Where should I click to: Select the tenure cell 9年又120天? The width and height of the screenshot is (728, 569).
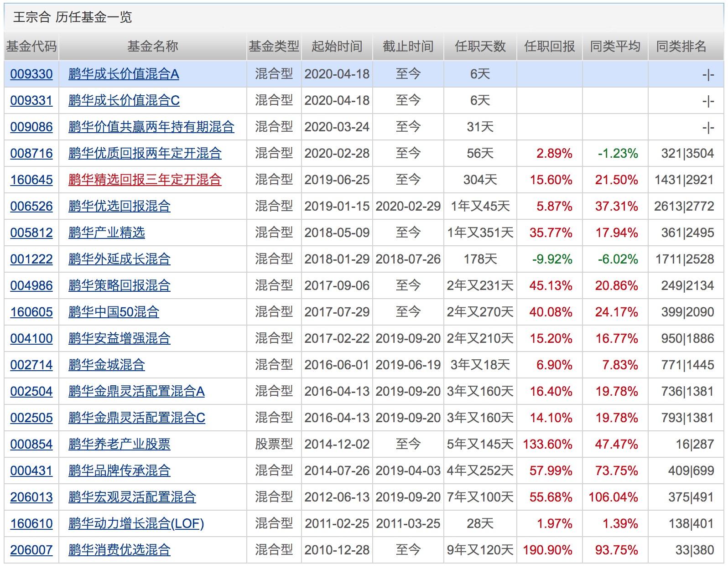coord(480,550)
